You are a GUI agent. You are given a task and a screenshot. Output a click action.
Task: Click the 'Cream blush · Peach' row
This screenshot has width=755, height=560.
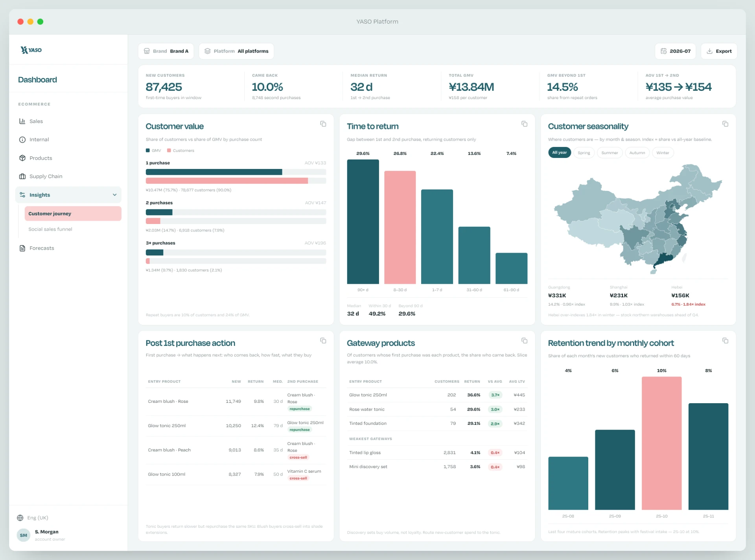pyautogui.click(x=236, y=450)
